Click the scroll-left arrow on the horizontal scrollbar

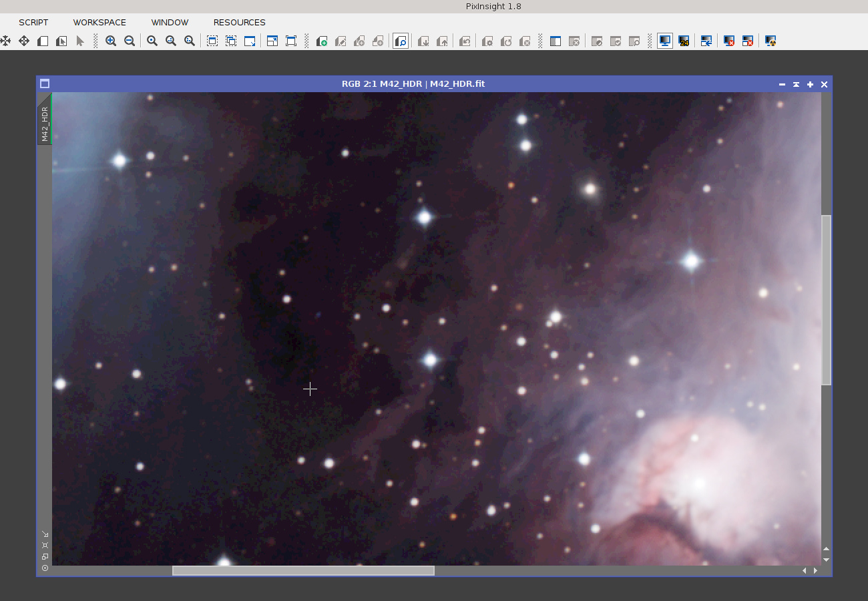click(x=805, y=570)
